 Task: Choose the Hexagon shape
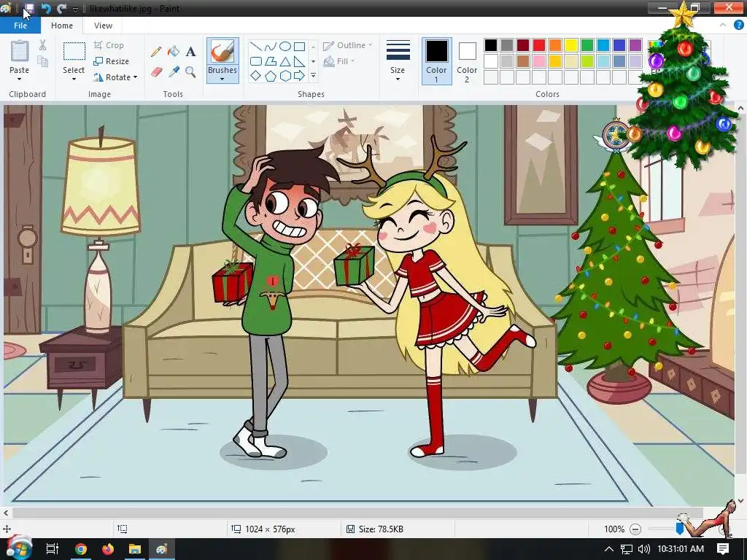tap(285, 76)
